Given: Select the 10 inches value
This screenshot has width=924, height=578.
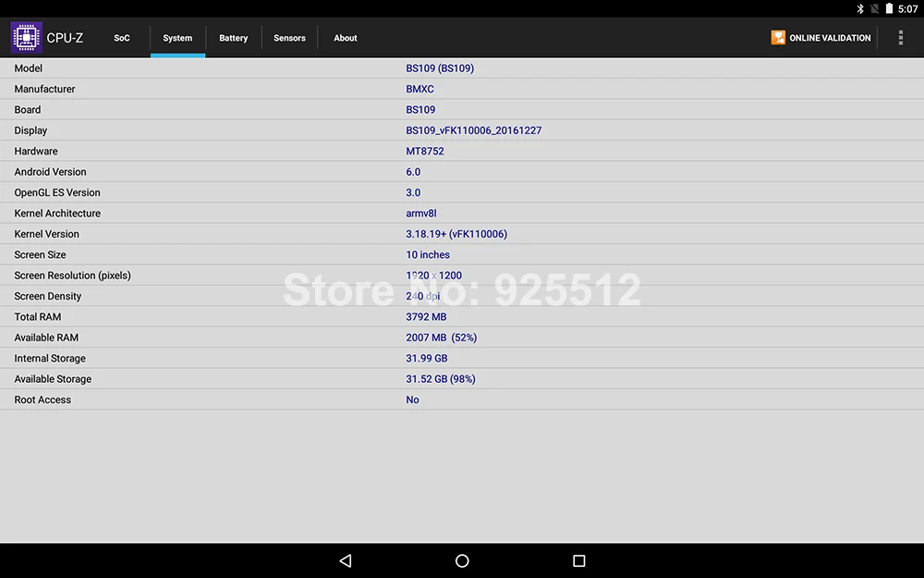Looking at the screenshot, I should click(428, 255).
